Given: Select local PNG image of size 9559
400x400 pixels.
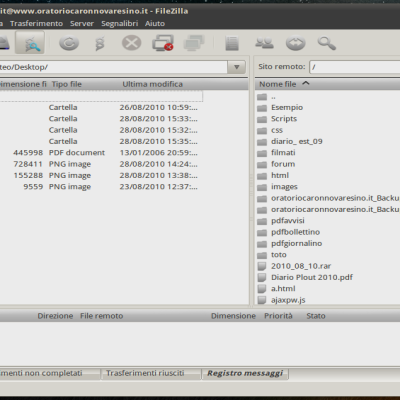Looking at the screenshot, I should (x=100, y=187).
